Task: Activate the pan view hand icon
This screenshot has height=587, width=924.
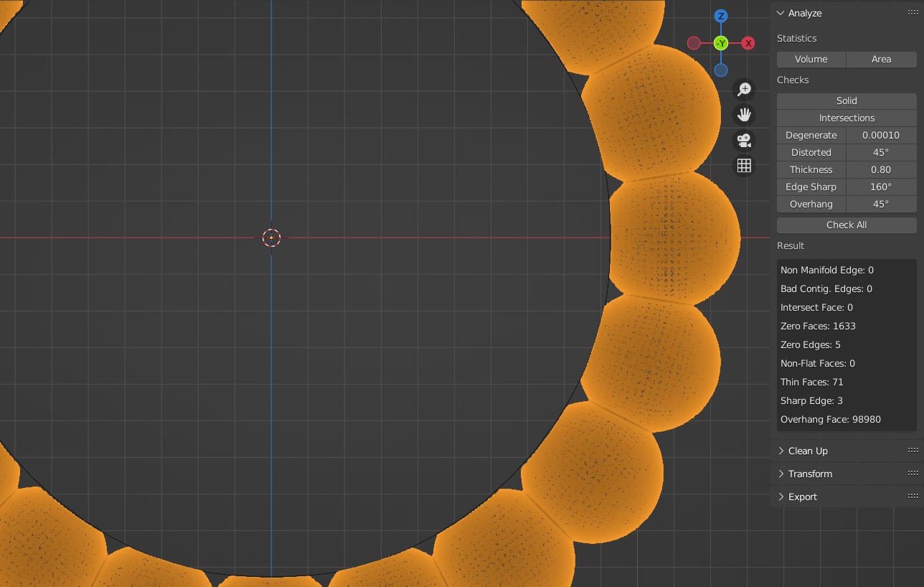Action: 744,114
